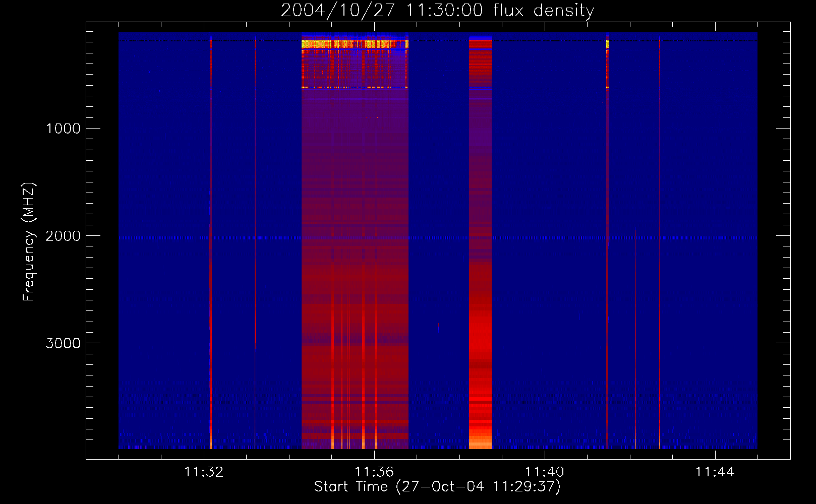Image resolution: width=816 pixels, height=504 pixels.
Task: Click the x-axis time label 11:36
Action: click(374, 472)
